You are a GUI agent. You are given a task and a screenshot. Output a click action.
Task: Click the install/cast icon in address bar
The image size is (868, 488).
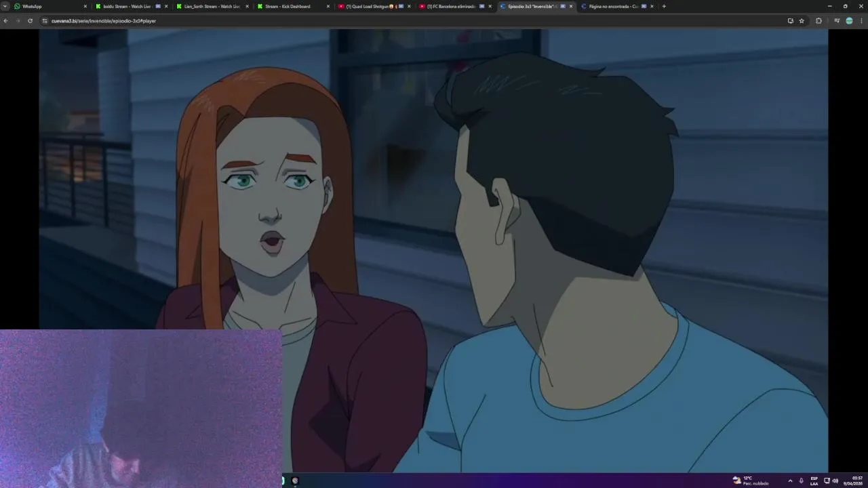pyautogui.click(x=790, y=21)
